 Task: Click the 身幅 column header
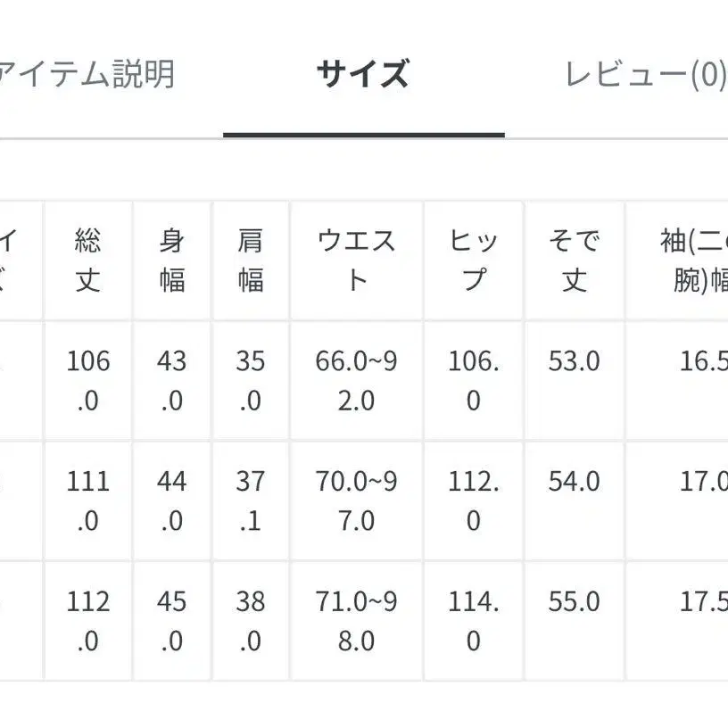[171, 261]
